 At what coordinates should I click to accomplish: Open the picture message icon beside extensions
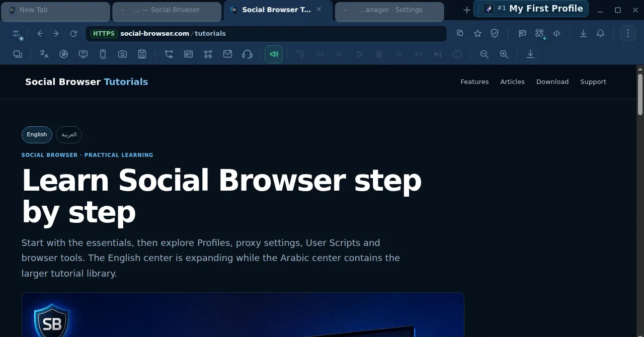pyautogui.click(x=522, y=33)
